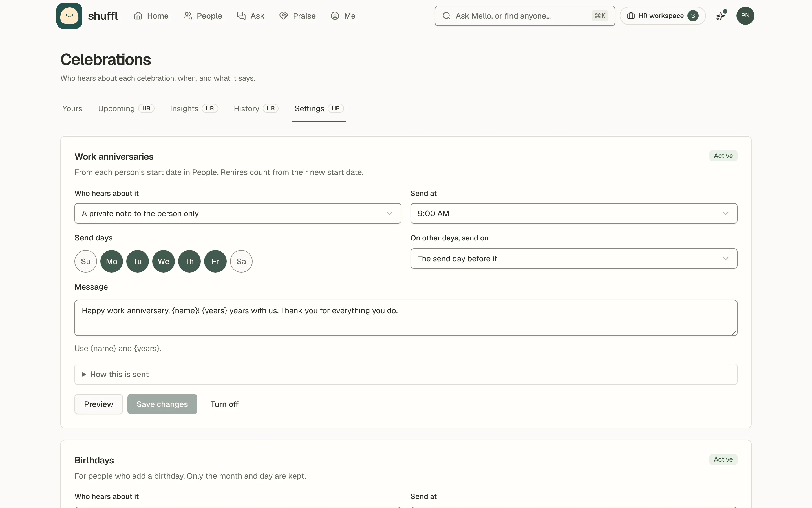The height and width of the screenshot is (508, 812).
Task: Switch to the Yours tab
Action: click(72, 109)
